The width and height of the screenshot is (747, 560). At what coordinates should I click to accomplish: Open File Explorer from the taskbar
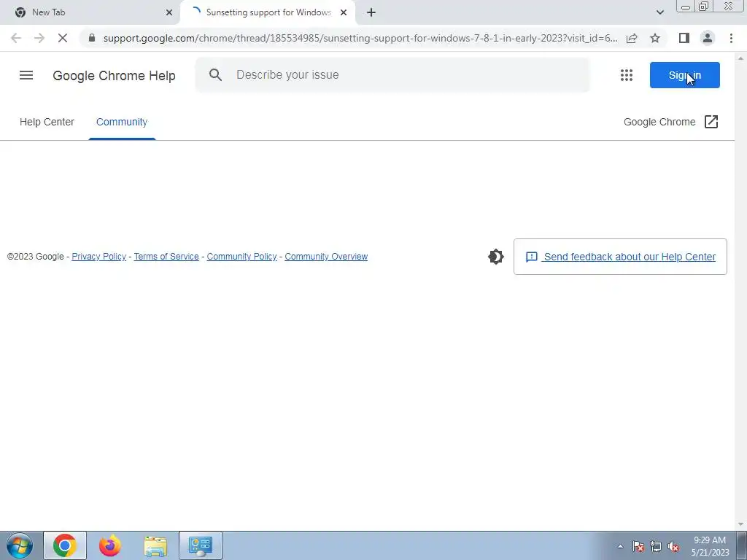tap(155, 545)
